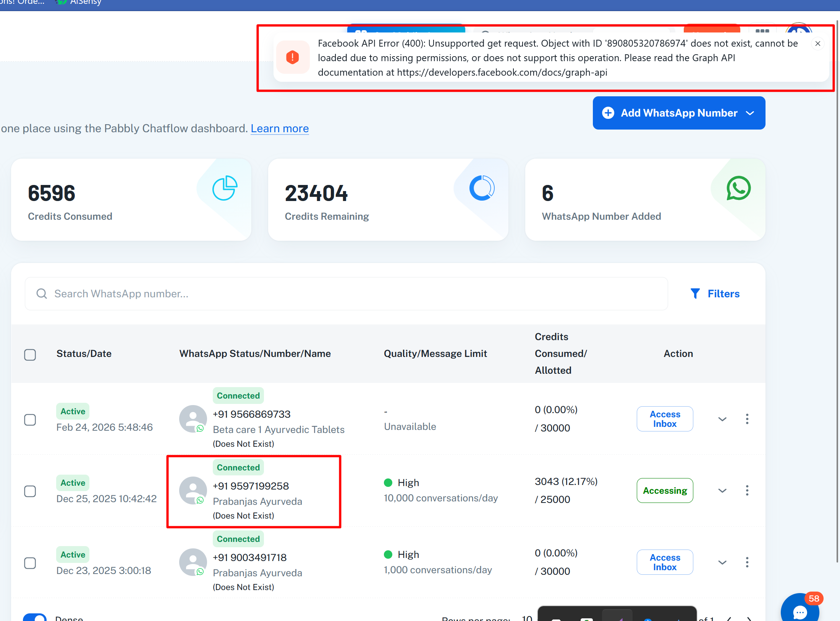Select all rows with the header checkbox
840x621 pixels.
click(30, 355)
